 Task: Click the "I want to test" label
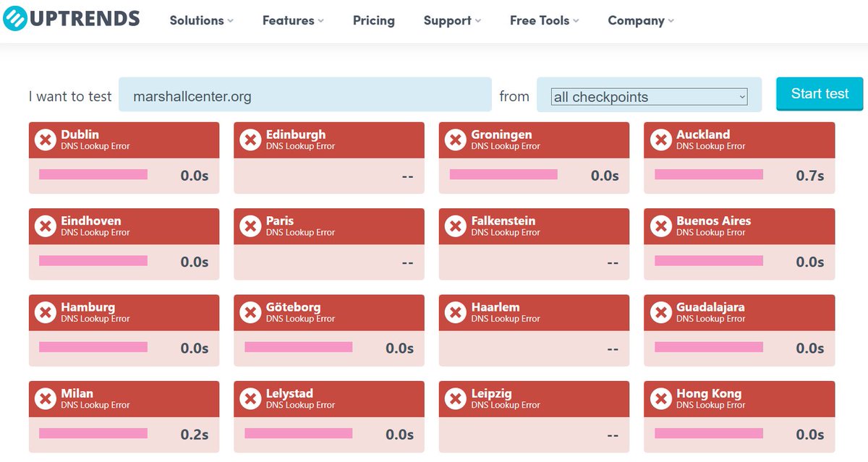pyautogui.click(x=70, y=96)
